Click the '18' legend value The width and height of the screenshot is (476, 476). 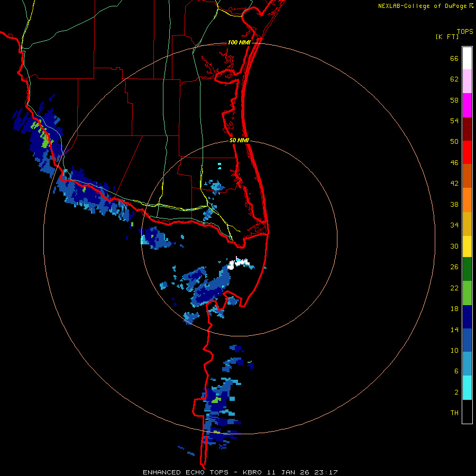[454, 309]
